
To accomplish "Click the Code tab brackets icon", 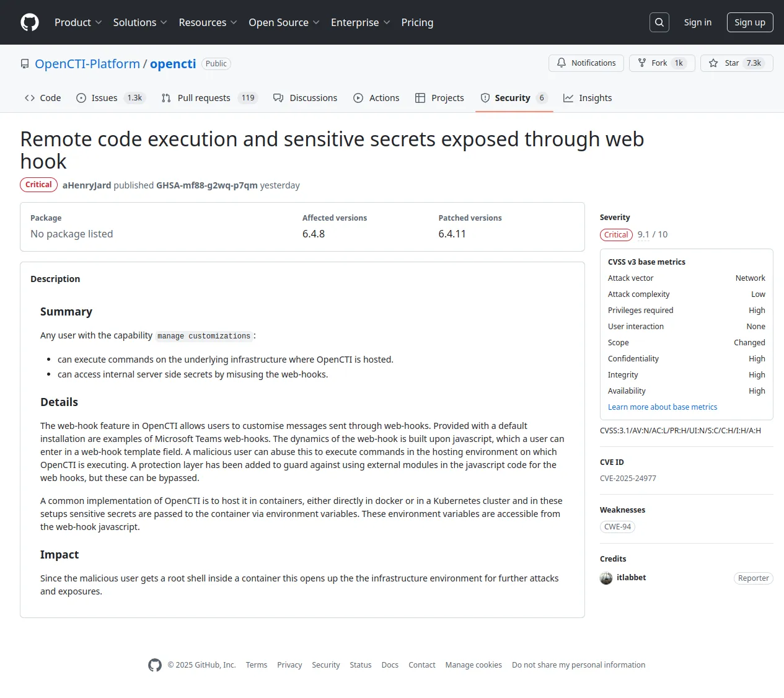I will click(30, 98).
